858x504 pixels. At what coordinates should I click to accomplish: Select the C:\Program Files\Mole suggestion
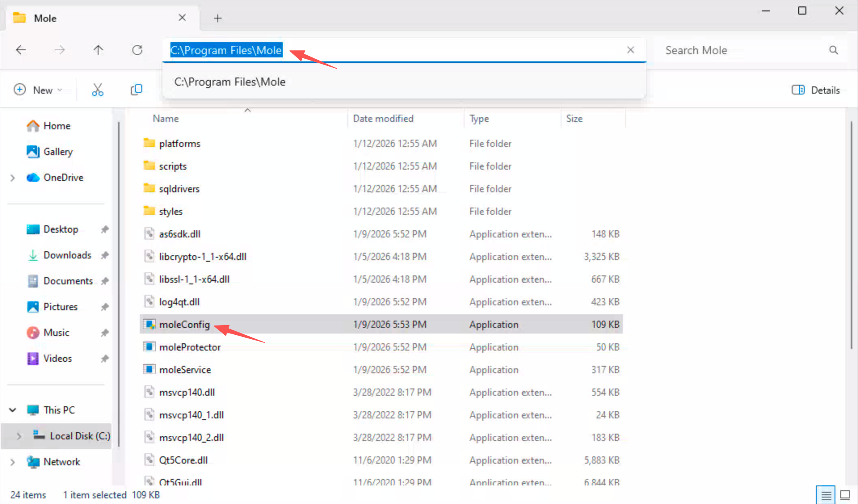click(230, 82)
